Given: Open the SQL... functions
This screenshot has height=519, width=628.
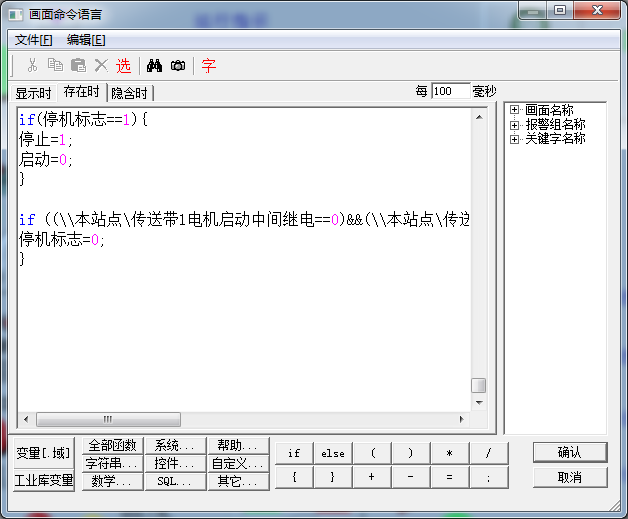Looking at the screenshot, I should (x=175, y=481).
